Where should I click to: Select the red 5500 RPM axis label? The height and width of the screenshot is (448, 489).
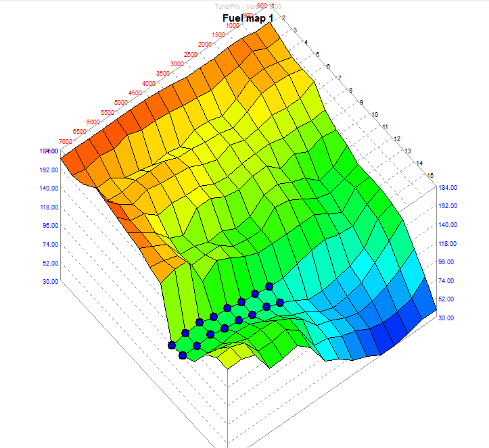click(x=108, y=112)
